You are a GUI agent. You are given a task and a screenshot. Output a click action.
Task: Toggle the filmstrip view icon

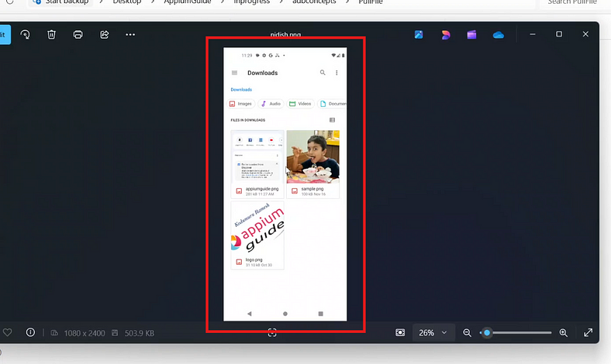pos(400,333)
